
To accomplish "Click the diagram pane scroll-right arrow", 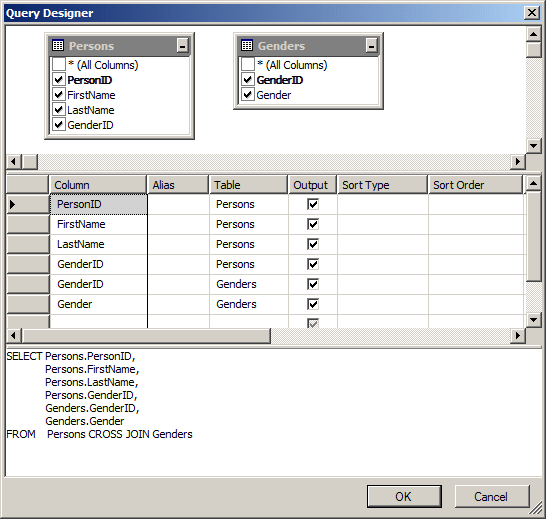I will tap(518, 162).
